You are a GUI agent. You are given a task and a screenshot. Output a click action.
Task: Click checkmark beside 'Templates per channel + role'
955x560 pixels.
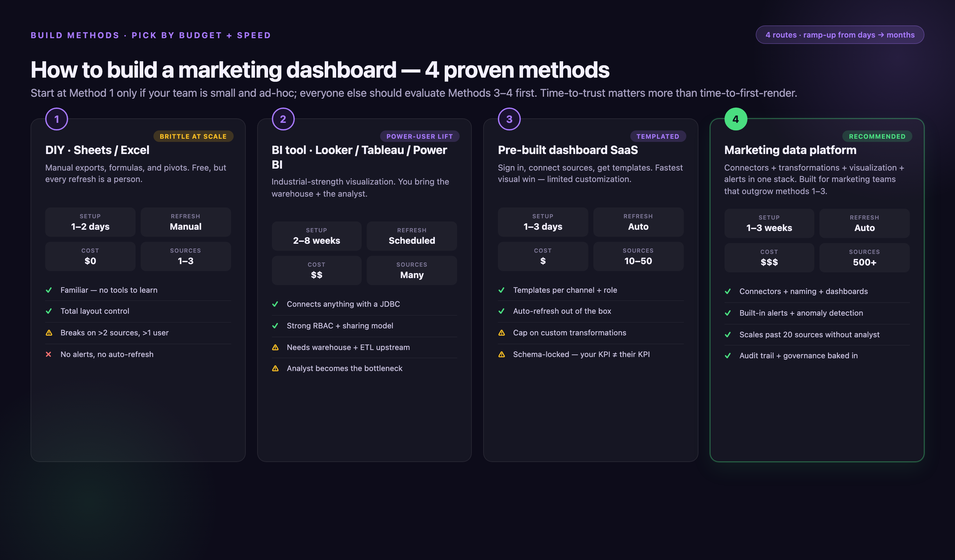point(501,290)
